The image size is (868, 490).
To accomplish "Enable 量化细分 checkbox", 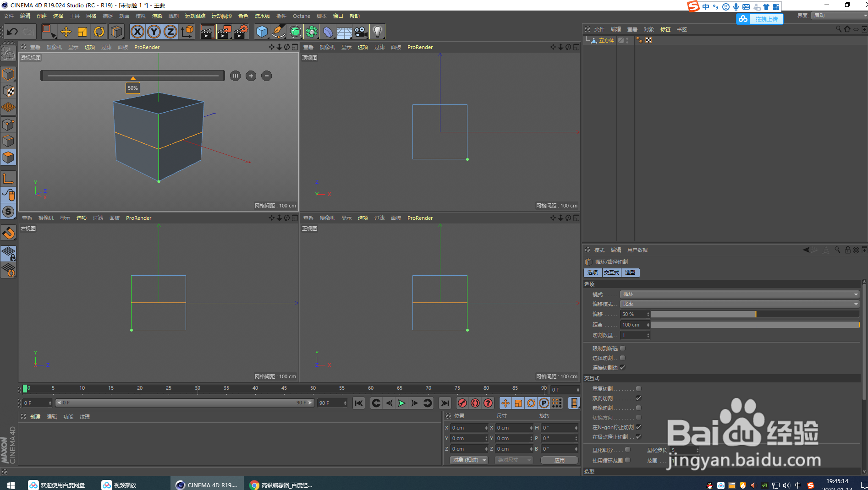I will point(627,450).
